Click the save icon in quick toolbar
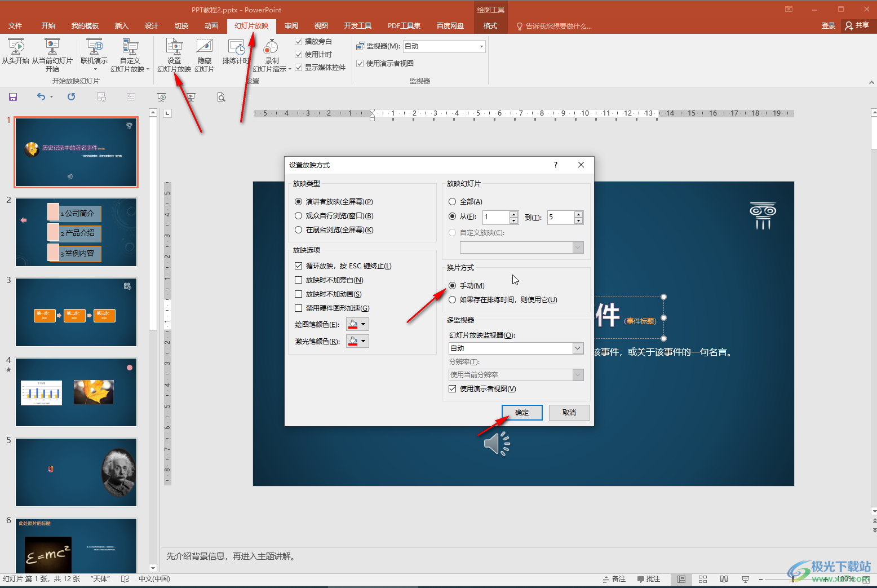This screenshot has height=588, width=877. [x=13, y=97]
